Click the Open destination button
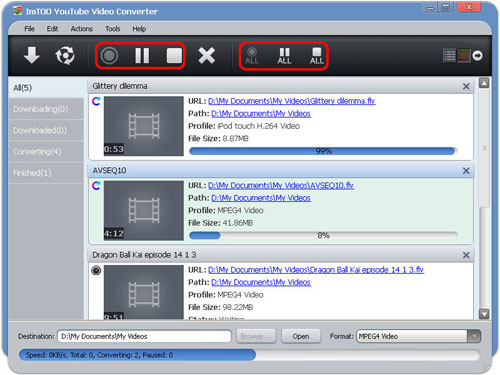 (301, 336)
